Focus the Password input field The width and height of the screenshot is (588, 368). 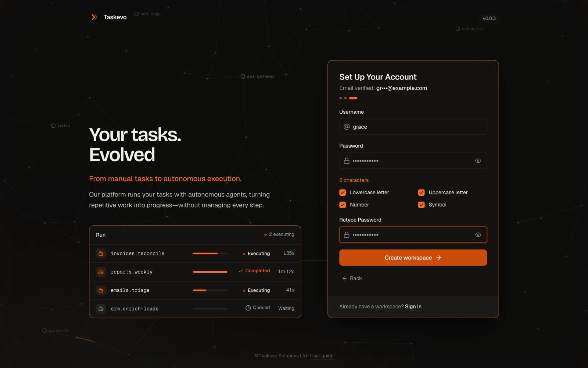click(413, 161)
